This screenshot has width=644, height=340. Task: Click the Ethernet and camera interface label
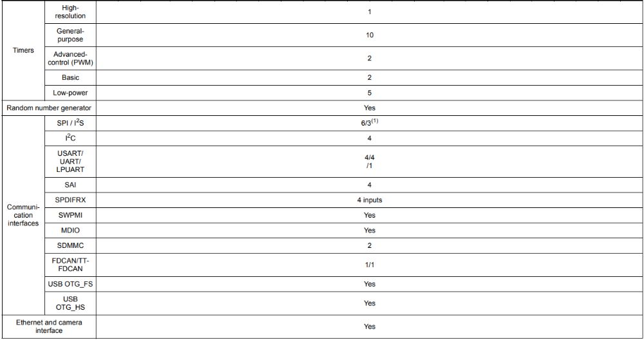pos(49,326)
